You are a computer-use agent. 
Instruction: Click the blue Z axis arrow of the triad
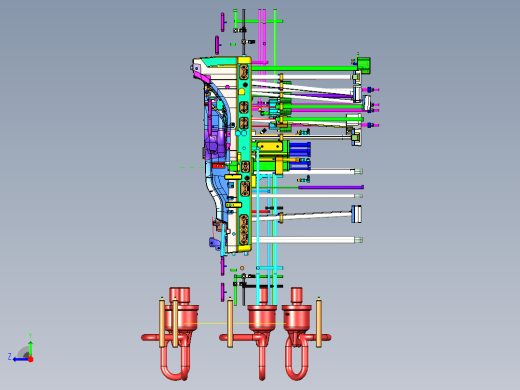(x=20, y=359)
